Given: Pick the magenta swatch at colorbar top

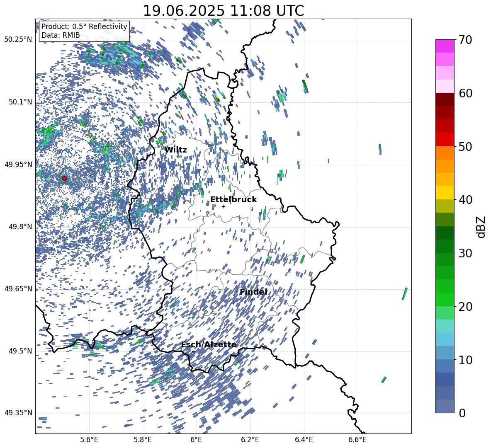Looking at the screenshot, I should [445, 46].
